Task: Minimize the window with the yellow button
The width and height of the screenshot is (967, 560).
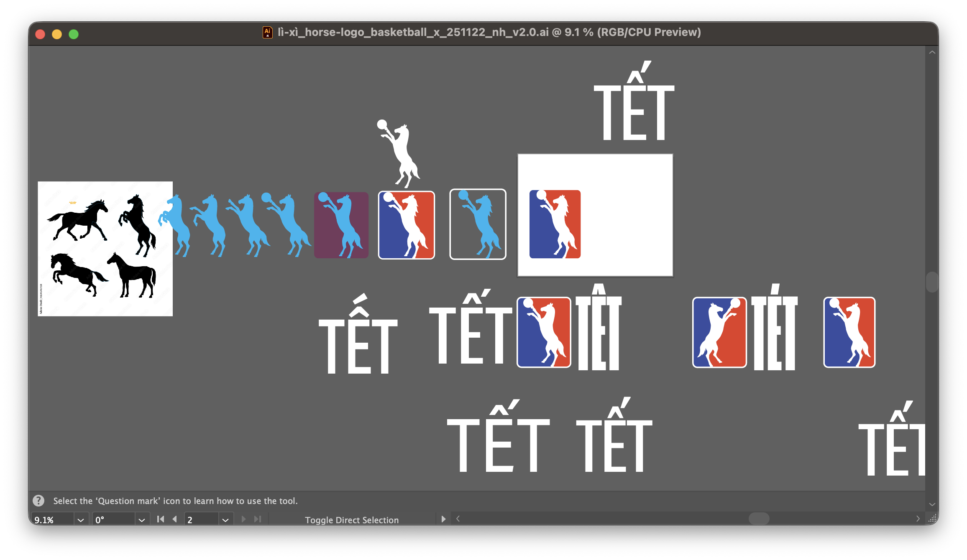Action: point(57,34)
